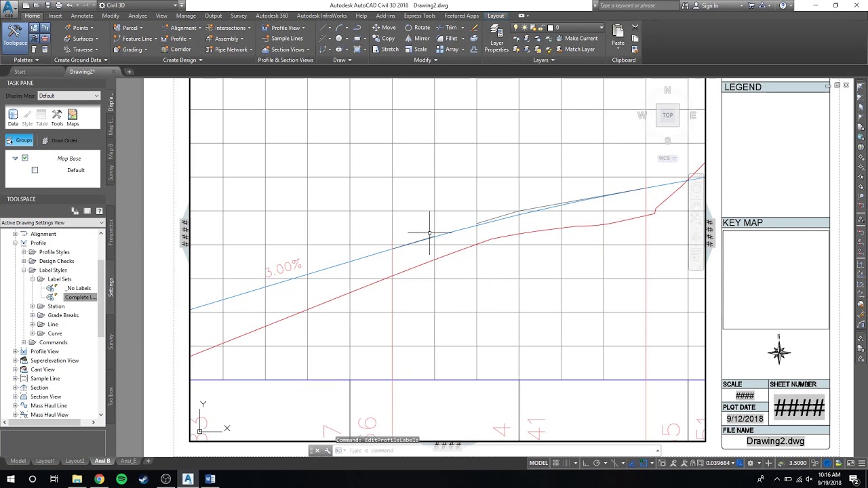Select Mass Haul Line tree item
Image resolution: width=868 pixels, height=488 pixels.
point(49,406)
